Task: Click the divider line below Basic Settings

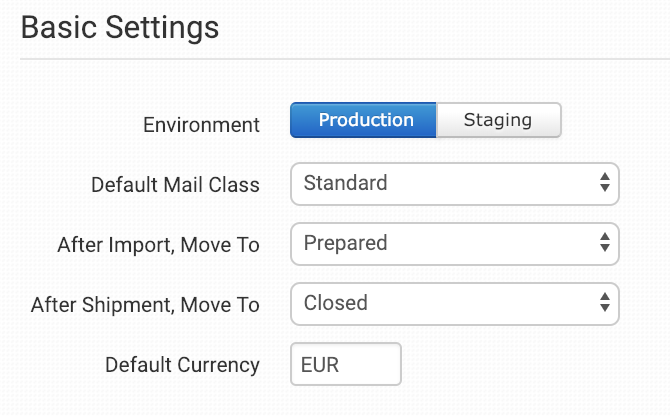Action: [x=345, y=58]
